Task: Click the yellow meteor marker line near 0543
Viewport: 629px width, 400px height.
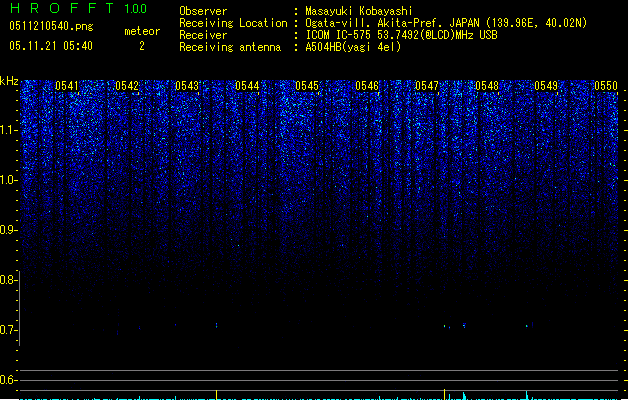Action: click(x=217, y=394)
